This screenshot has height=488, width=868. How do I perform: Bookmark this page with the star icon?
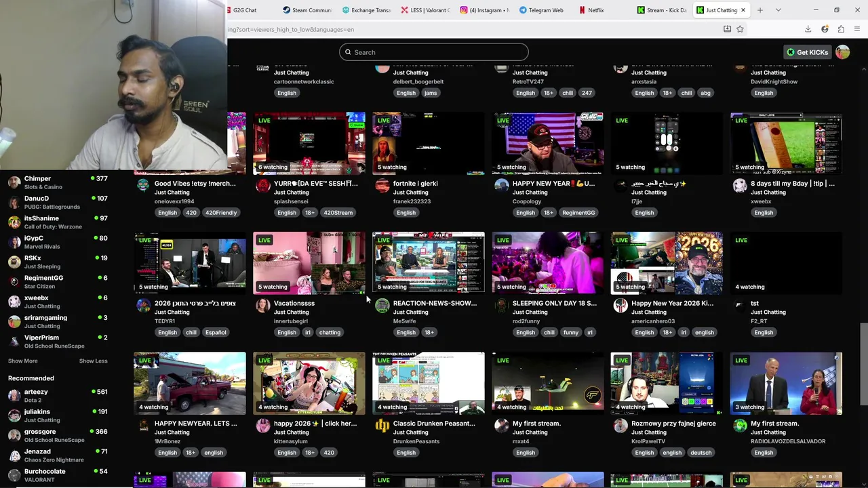point(740,29)
